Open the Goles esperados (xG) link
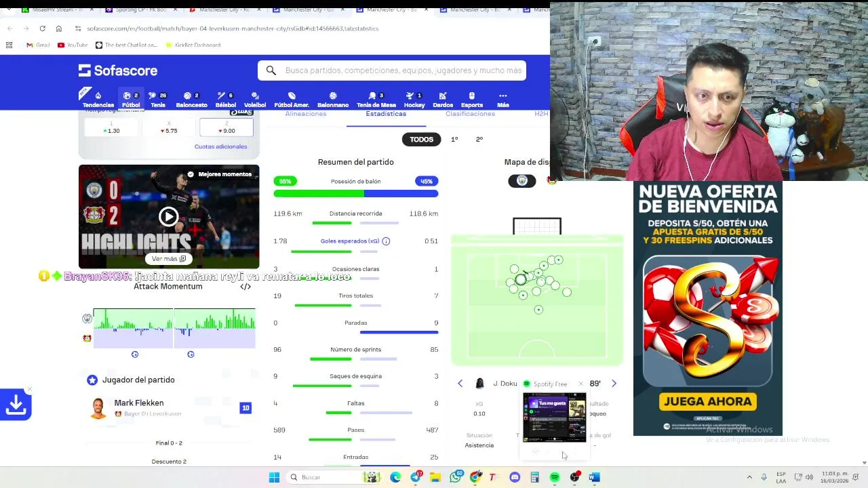Viewport: 868px width, 488px height. tap(350, 241)
